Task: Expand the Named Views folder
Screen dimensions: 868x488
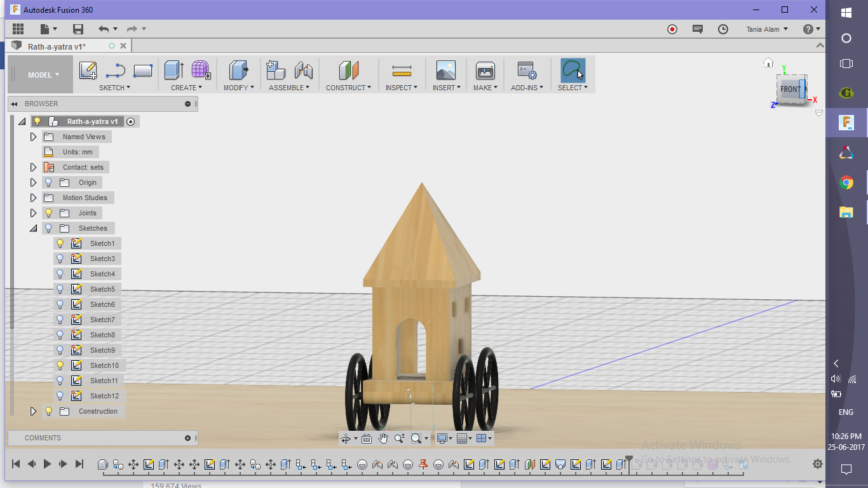Action: point(34,137)
